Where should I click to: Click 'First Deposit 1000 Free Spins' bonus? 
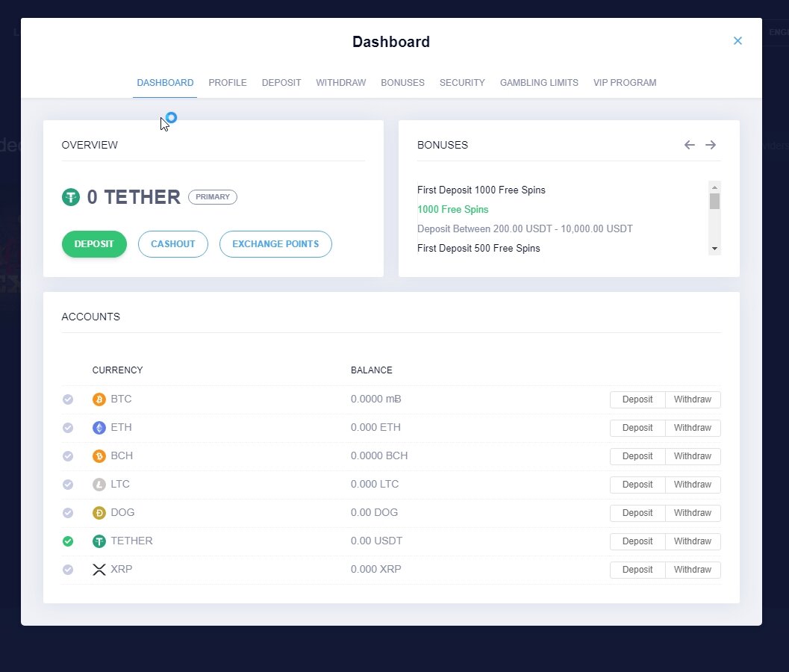coord(481,190)
